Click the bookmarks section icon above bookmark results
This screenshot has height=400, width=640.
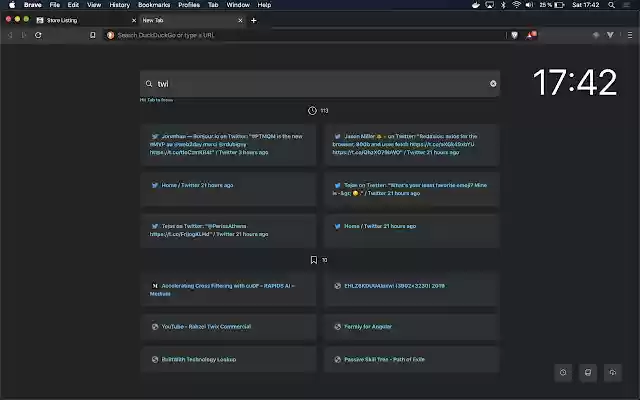[x=313, y=260]
